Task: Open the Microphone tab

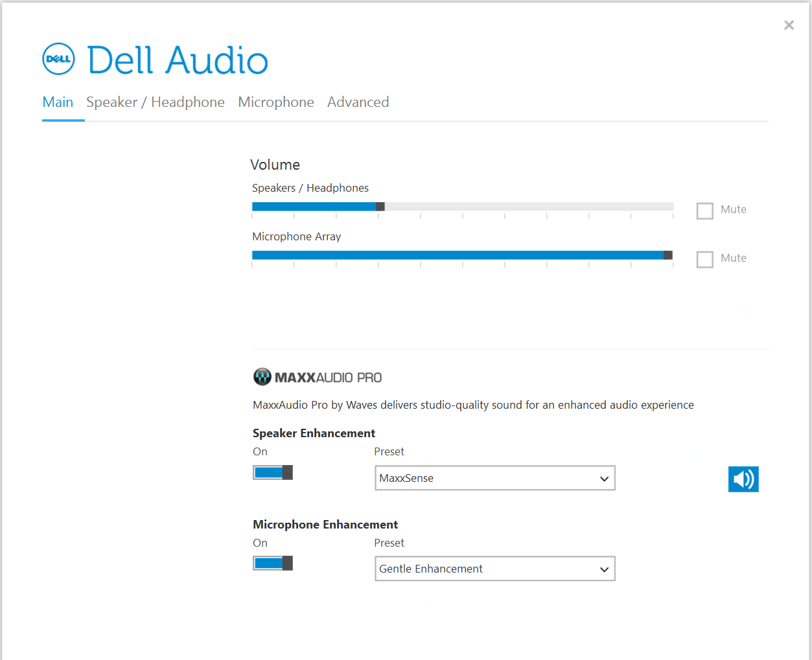Action: pos(276,102)
